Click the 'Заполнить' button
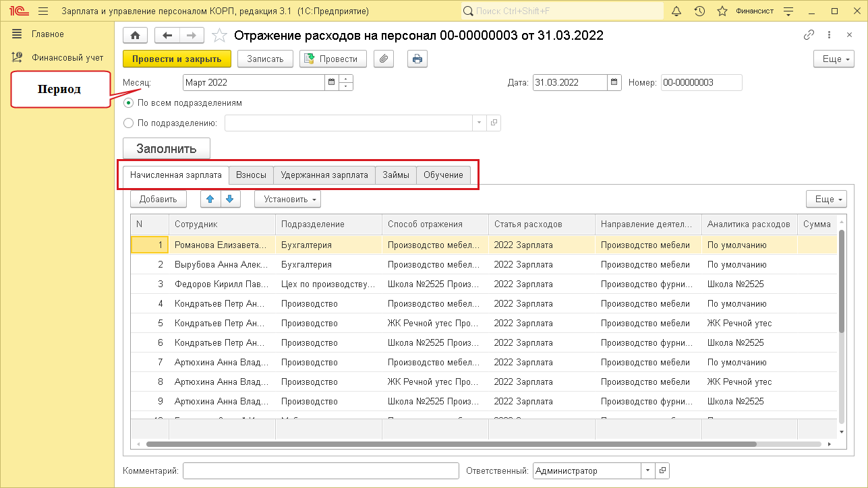868x488 pixels. (167, 148)
